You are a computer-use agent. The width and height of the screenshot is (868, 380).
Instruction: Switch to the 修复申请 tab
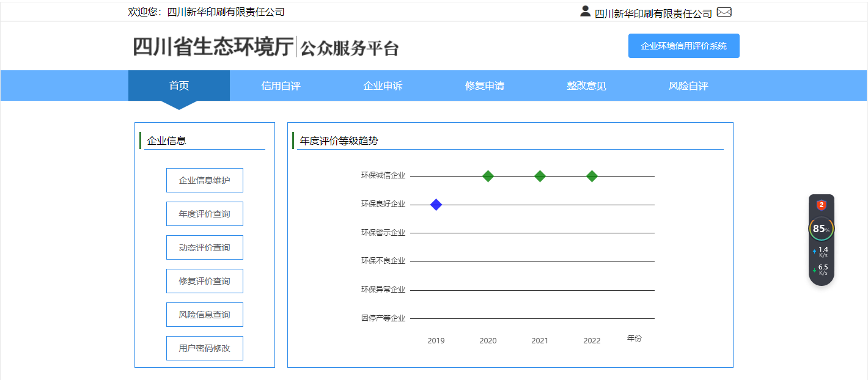(485, 86)
